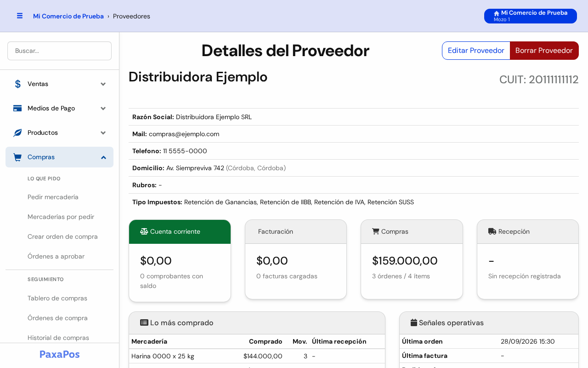This screenshot has width=588, height=368.
Task: Expand the Productos menu chevron
Action: click(x=103, y=132)
